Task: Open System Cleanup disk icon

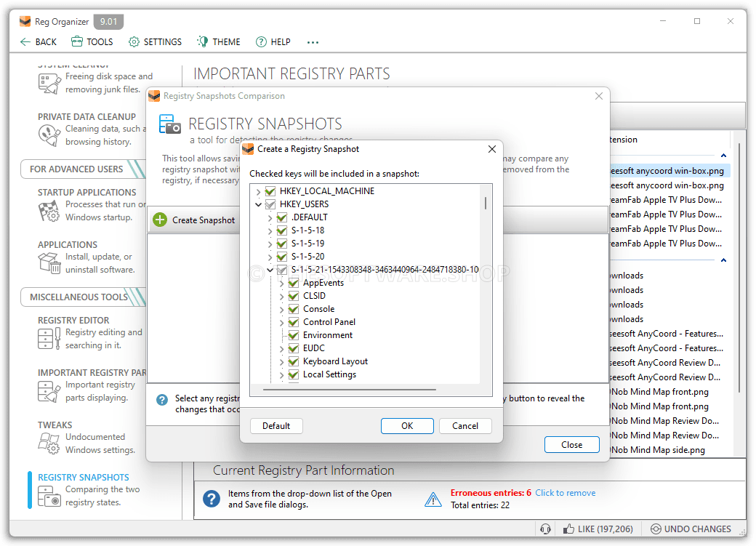Action: (x=49, y=84)
